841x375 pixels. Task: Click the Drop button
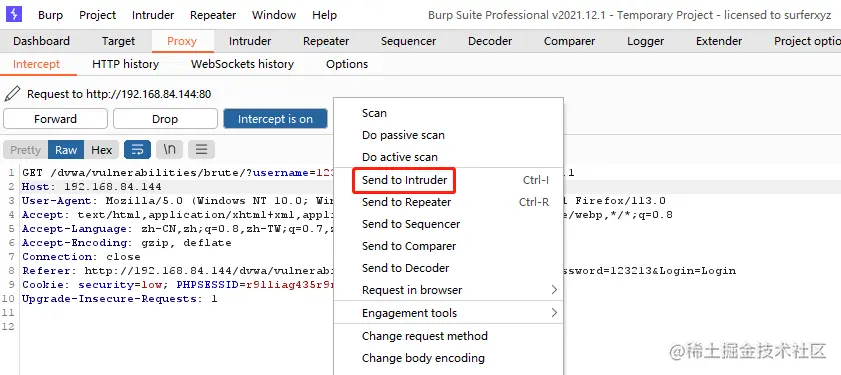(x=165, y=119)
